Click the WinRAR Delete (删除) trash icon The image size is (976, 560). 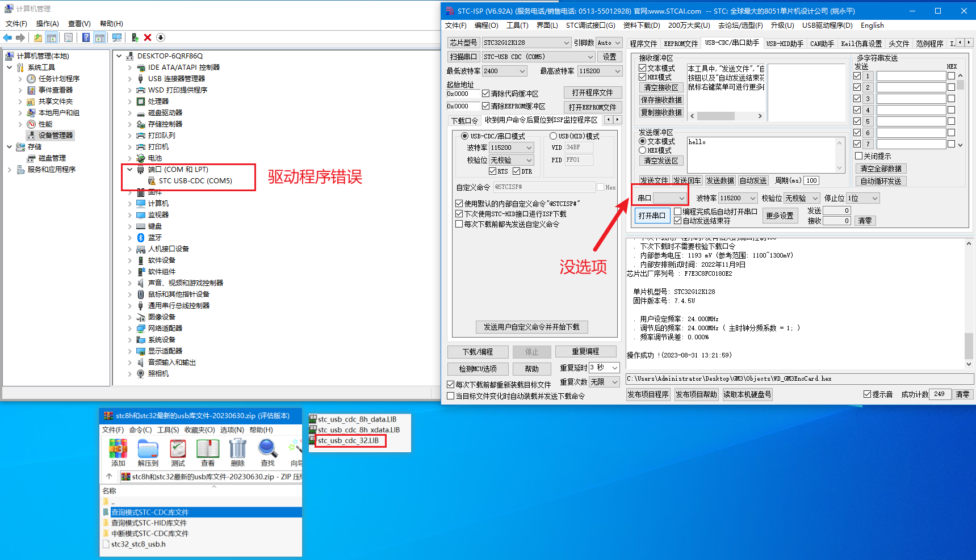tap(238, 453)
